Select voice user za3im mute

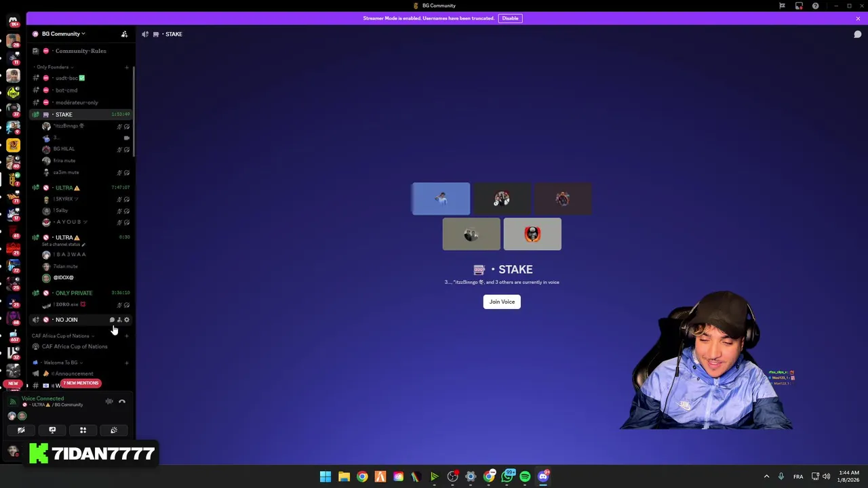(x=66, y=172)
